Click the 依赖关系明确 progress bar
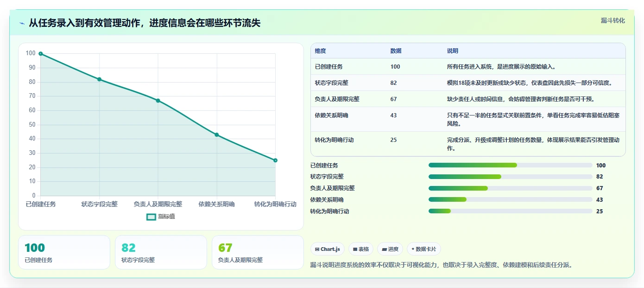 pos(511,199)
